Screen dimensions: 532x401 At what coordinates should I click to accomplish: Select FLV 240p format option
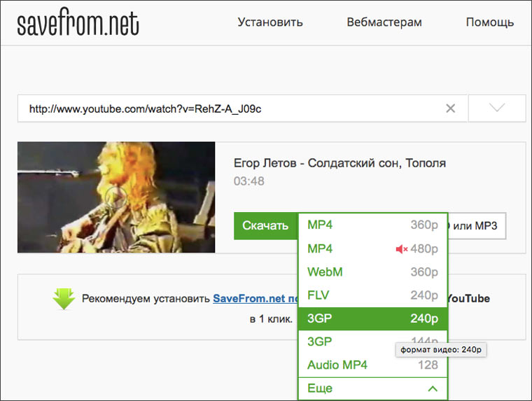372,295
